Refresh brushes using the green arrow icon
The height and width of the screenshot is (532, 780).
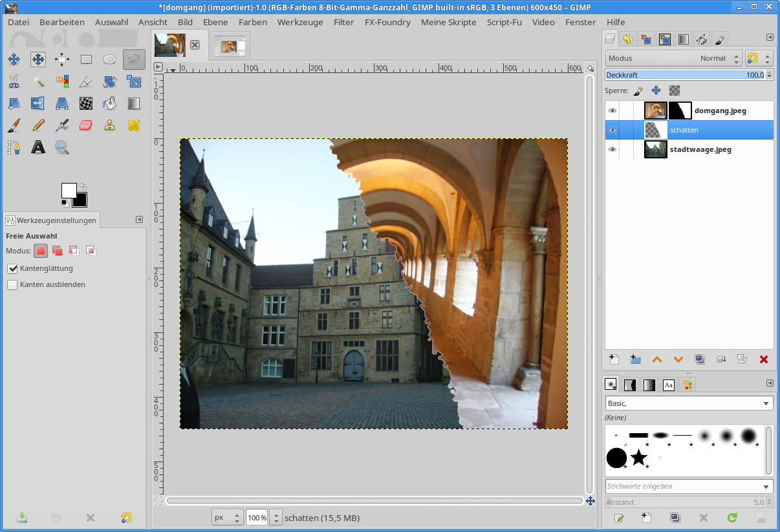click(732, 518)
